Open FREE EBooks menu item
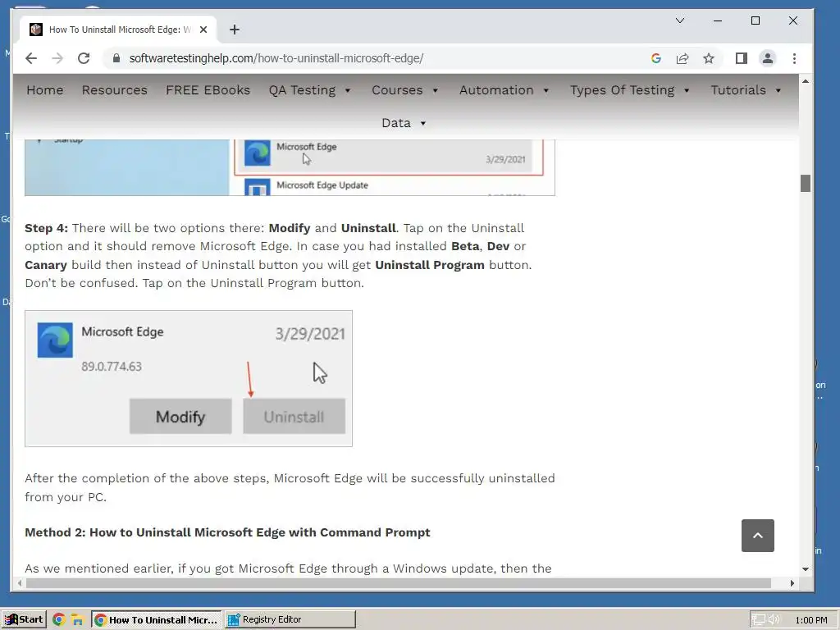The height and width of the screenshot is (630, 840). click(208, 90)
